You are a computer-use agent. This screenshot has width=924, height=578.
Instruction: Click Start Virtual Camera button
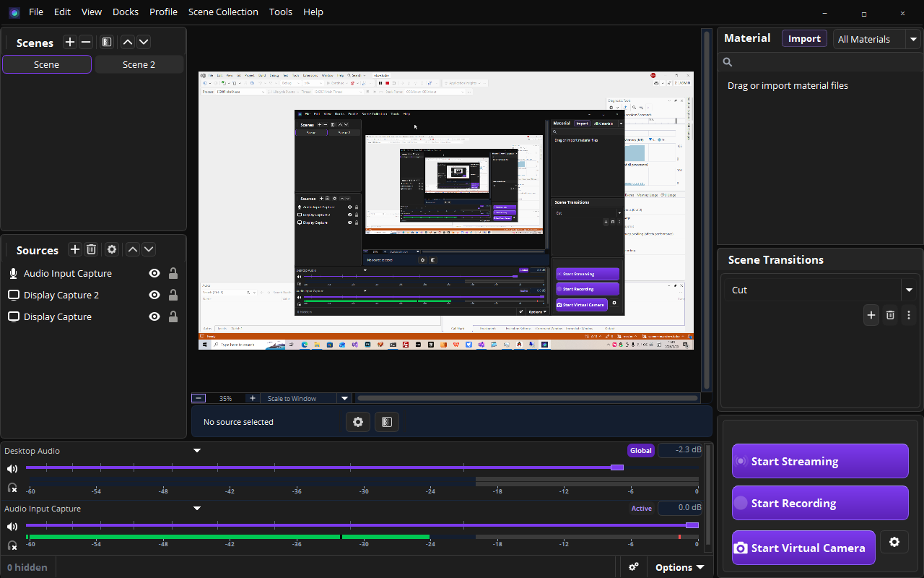803,548
